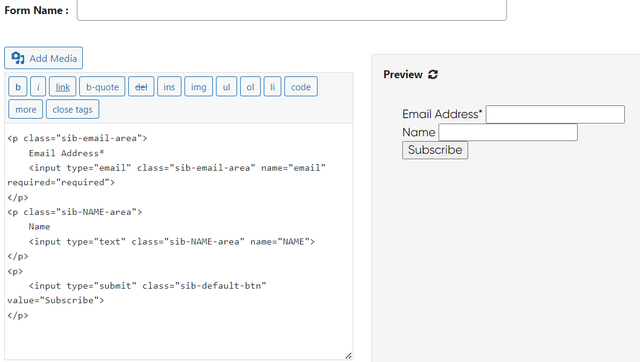Insert an li list item tag
This screenshot has width=640, height=362.
coord(272,87)
